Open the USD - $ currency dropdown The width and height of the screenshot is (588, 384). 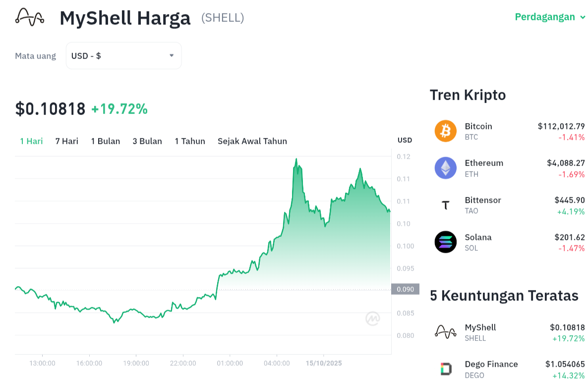pos(123,56)
